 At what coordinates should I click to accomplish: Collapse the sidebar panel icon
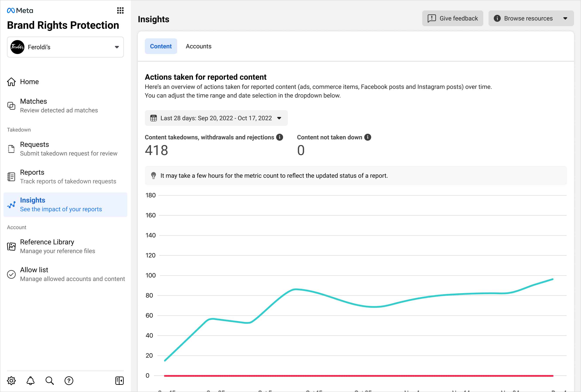120,380
